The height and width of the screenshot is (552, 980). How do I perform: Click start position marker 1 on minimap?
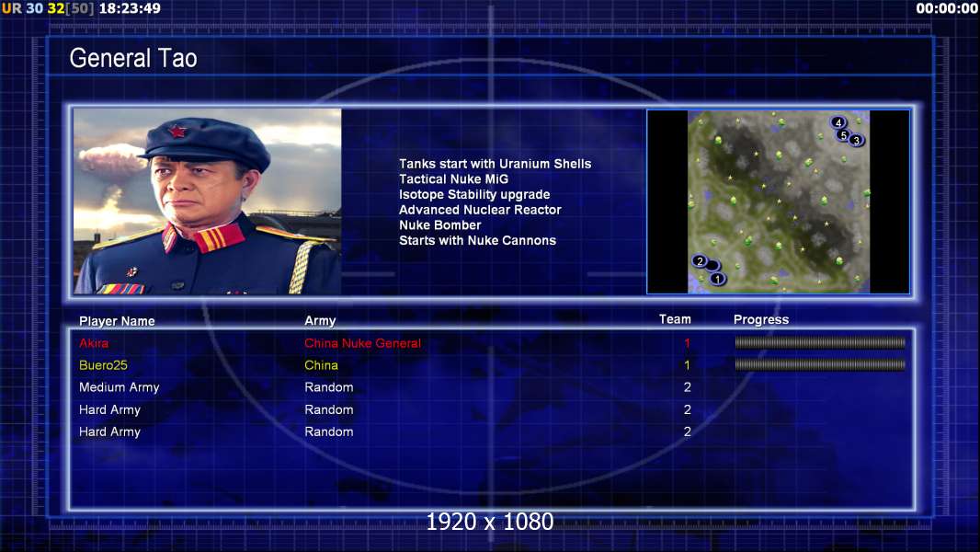718,278
